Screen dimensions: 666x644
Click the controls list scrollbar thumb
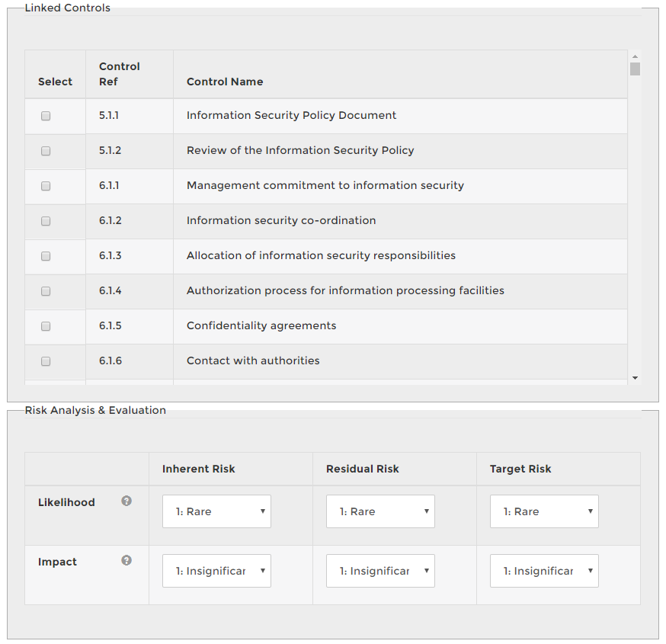point(635,69)
